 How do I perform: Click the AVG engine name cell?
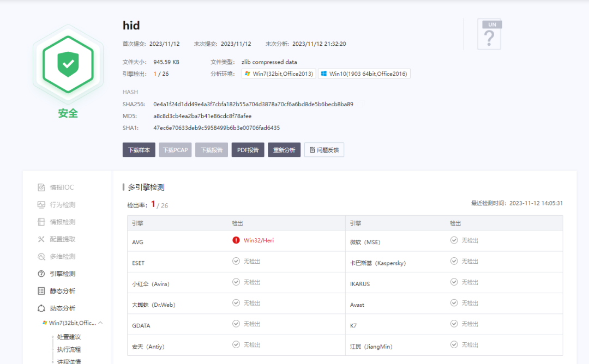138,242
